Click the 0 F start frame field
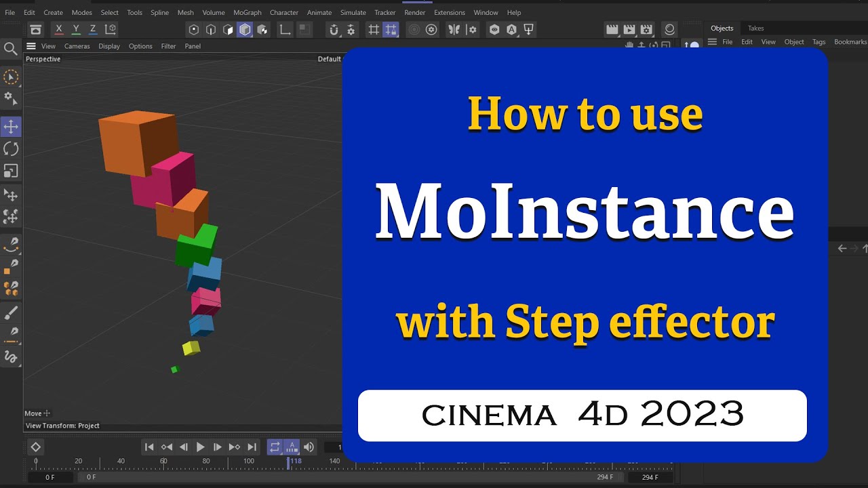This screenshot has width=868, height=488. [50, 477]
